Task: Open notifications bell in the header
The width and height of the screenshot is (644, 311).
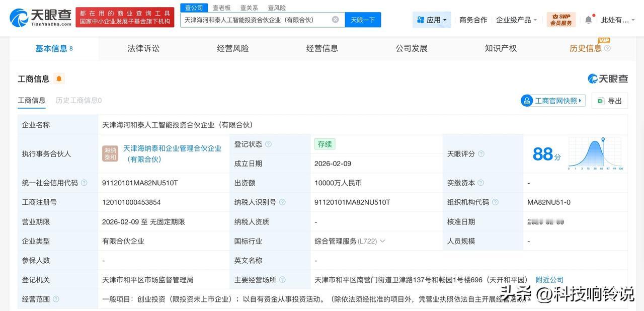Action: (x=588, y=20)
